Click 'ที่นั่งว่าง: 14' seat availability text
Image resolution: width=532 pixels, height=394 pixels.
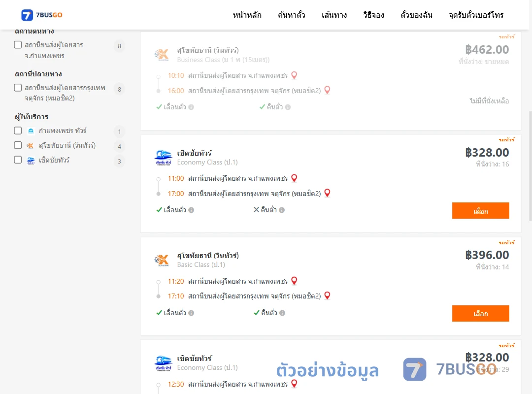[x=492, y=267]
